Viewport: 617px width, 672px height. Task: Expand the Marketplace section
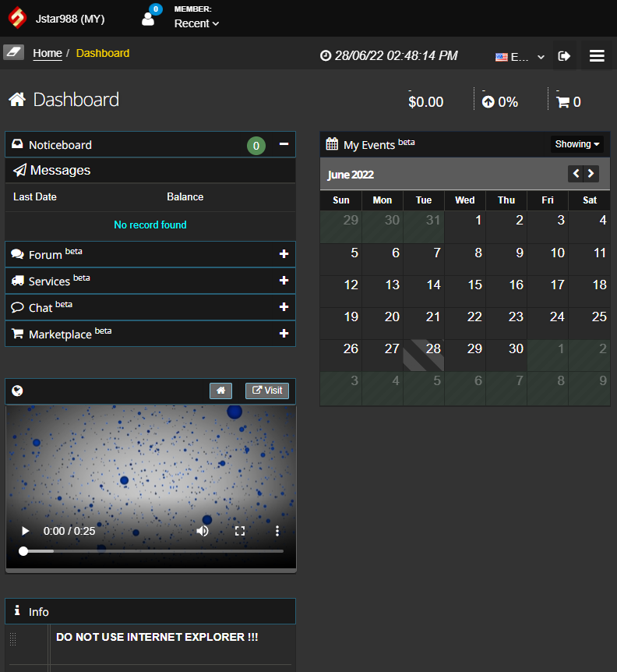[x=284, y=334]
